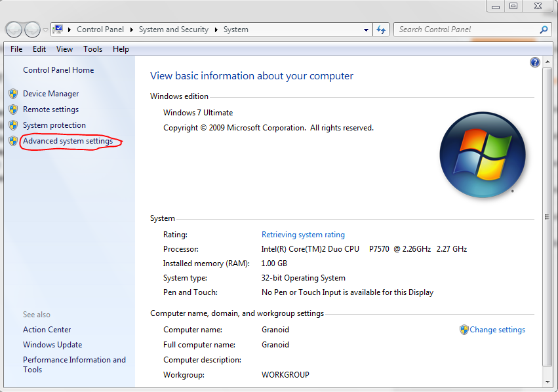
Task: Click shield icon beside System protection
Action: tap(13, 125)
